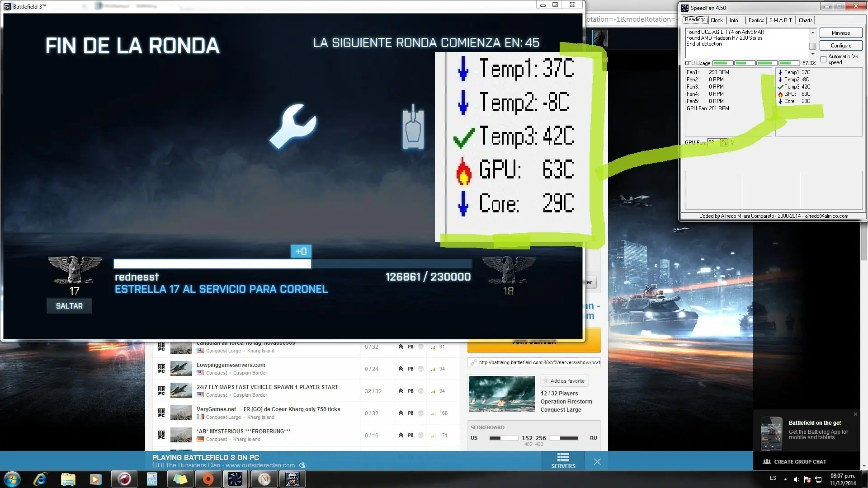Open Internet Explorer from the taskbar
Image resolution: width=868 pixels, height=488 pixels.
(x=40, y=479)
